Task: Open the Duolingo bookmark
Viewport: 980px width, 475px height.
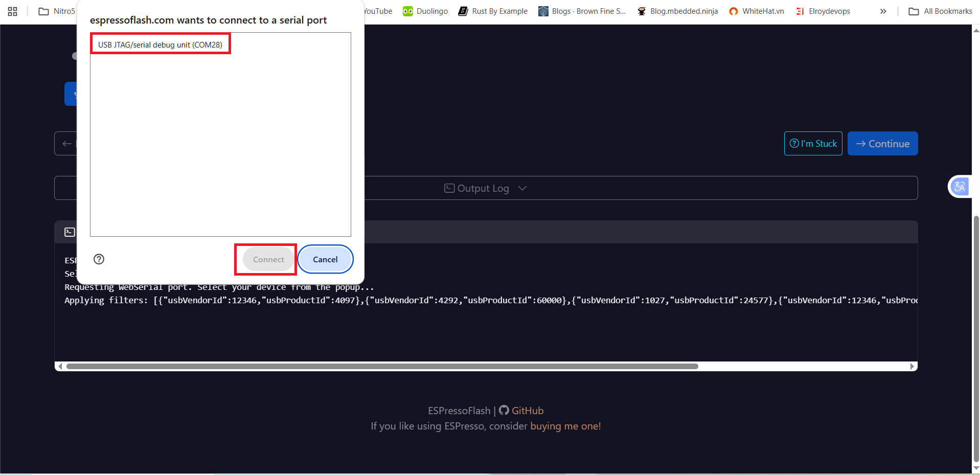Action: [x=425, y=11]
